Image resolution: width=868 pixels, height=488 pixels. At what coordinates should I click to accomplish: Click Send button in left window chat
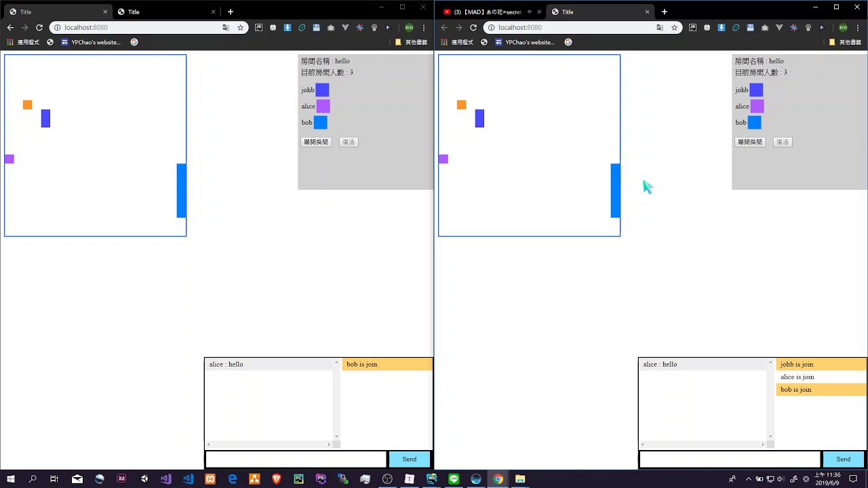[x=410, y=460]
